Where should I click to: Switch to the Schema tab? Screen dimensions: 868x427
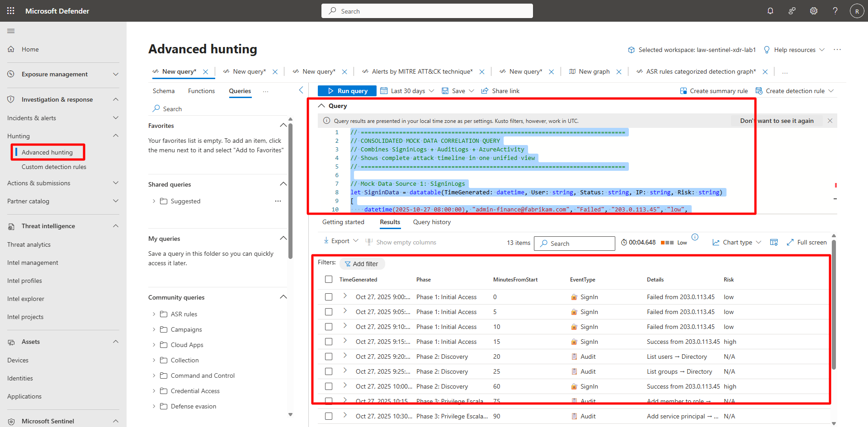[x=164, y=91]
